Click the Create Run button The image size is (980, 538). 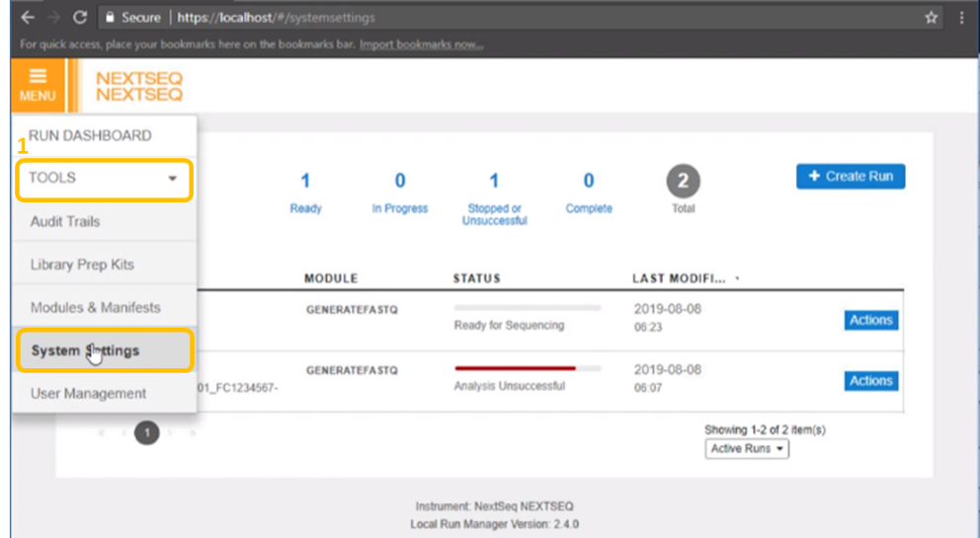pos(850,176)
